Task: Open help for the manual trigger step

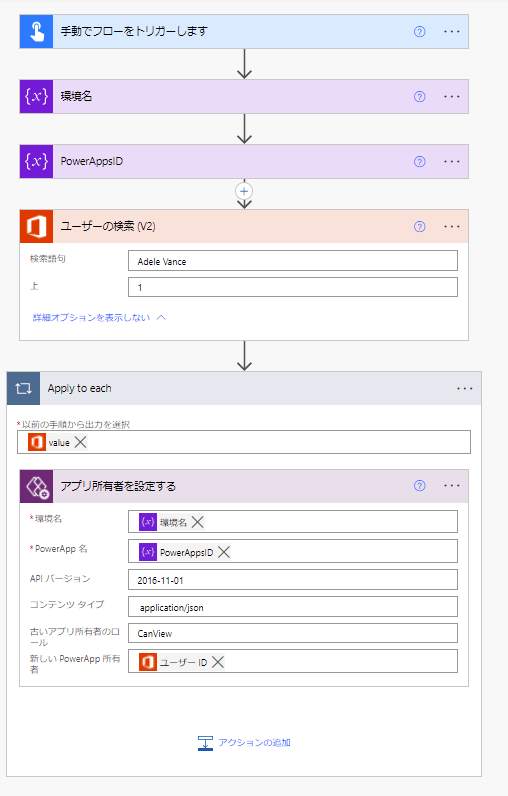Action: pyautogui.click(x=420, y=31)
